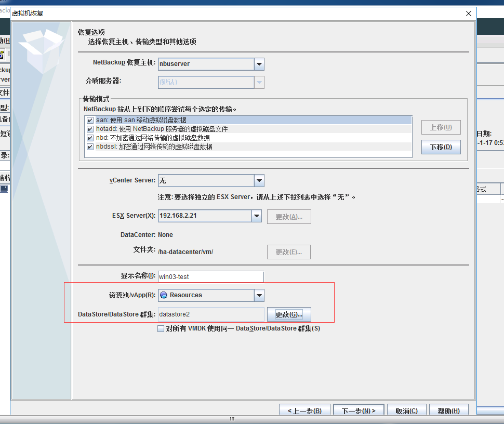The width and height of the screenshot is (504, 424).
Task: Select the hotadd transport row text
Action: coord(162,129)
